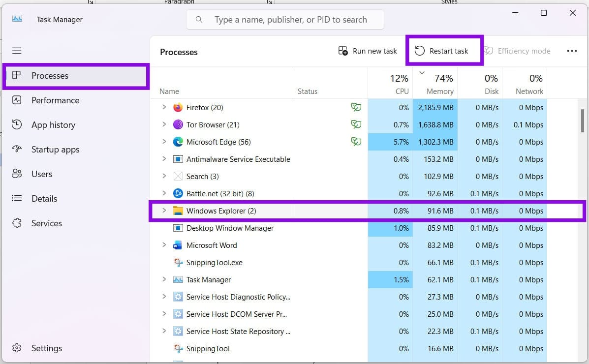
Task: Expand the Firefox (20) process group
Action: click(x=164, y=107)
